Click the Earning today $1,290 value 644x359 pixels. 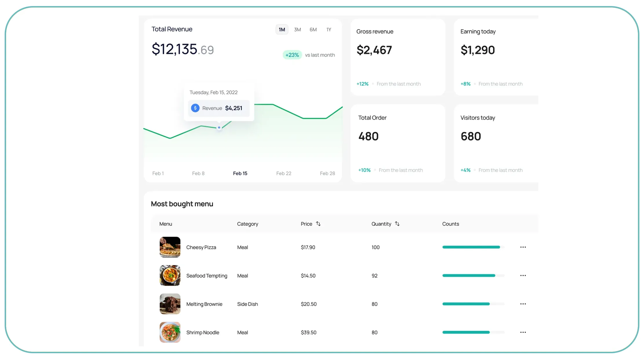[478, 50]
